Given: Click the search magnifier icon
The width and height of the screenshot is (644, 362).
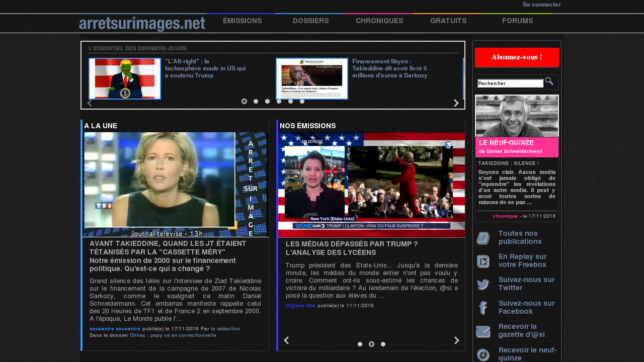Looking at the screenshot, I should (x=549, y=81).
